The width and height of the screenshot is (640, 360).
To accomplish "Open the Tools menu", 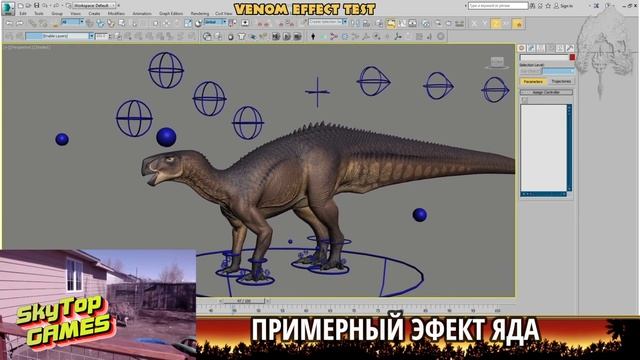I will 39,13.
